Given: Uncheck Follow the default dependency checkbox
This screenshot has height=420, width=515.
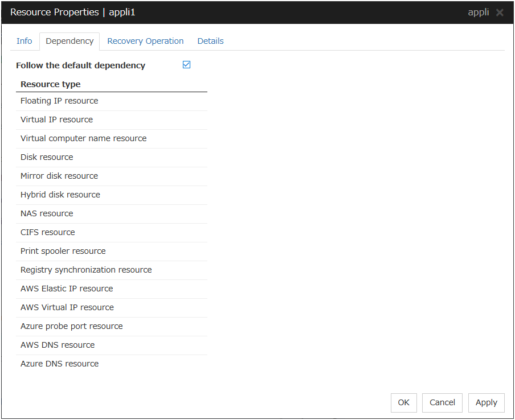Looking at the screenshot, I should [186, 65].
